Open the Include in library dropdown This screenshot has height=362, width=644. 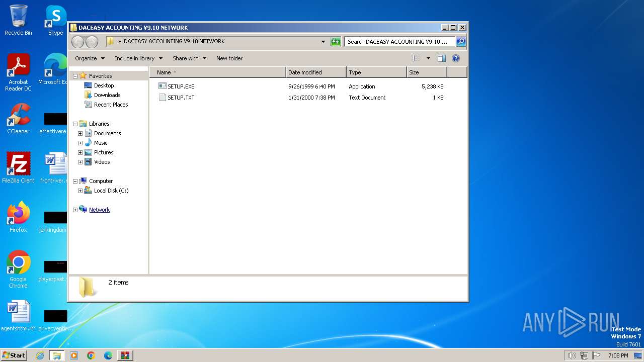pos(138,58)
